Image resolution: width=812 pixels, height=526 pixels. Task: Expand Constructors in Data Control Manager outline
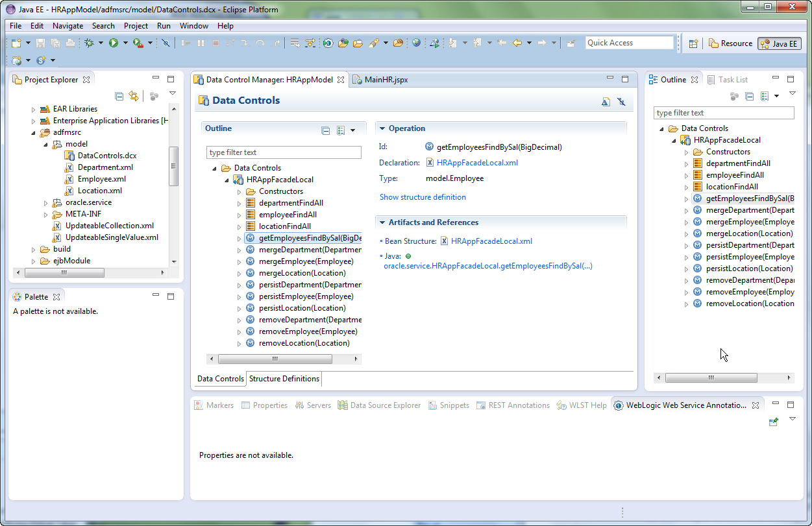point(240,191)
